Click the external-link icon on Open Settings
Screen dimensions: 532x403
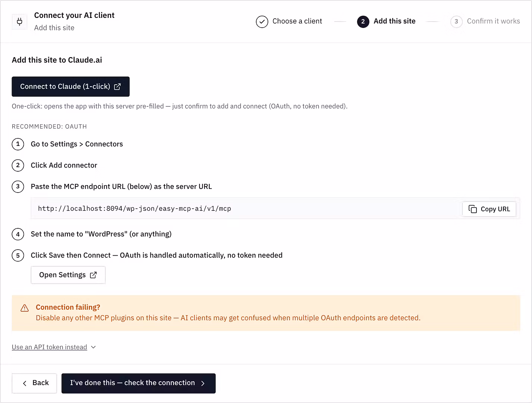[x=93, y=275]
